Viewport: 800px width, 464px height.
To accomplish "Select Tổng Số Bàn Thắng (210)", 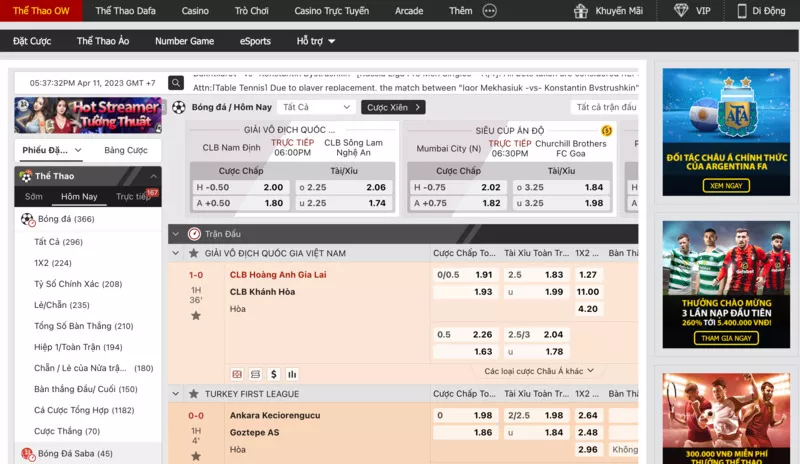I will click(x=84, y=326).
